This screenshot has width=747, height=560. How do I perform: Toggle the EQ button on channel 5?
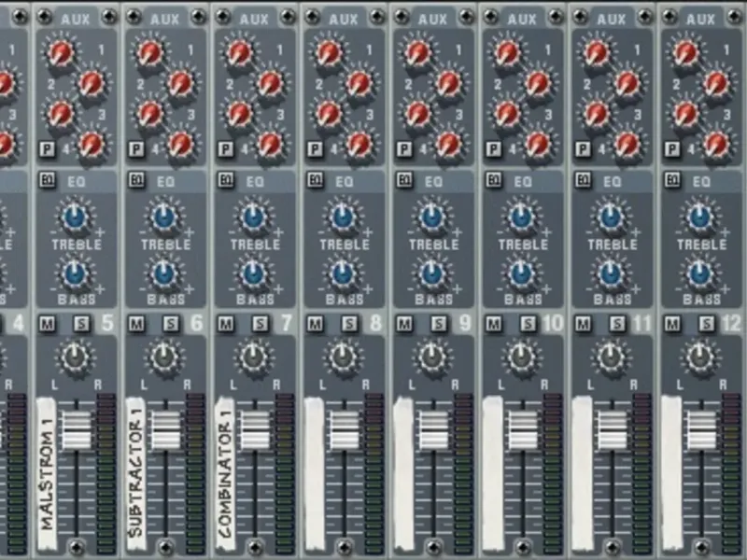click(x=48, y=180)
